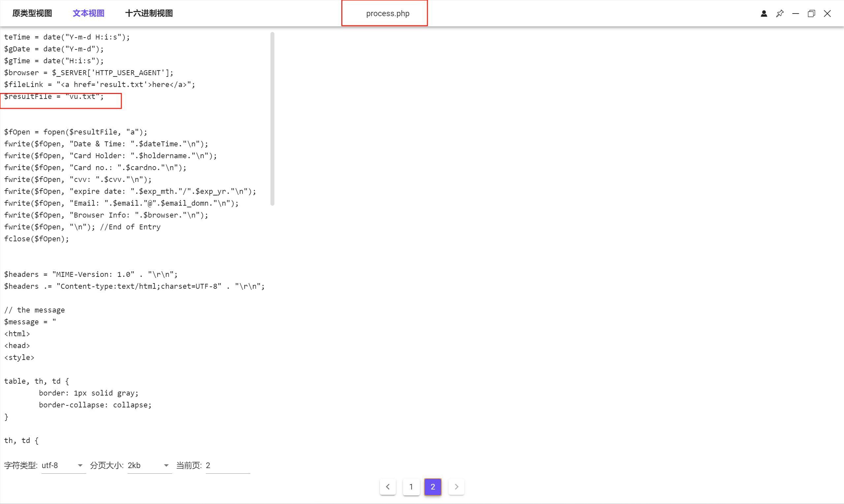
Task: Select the 文本视图 tab
Action: [88, 13]
